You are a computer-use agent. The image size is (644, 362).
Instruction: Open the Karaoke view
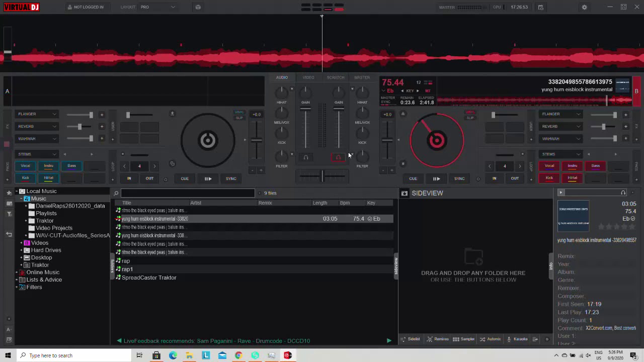point(517,339)
